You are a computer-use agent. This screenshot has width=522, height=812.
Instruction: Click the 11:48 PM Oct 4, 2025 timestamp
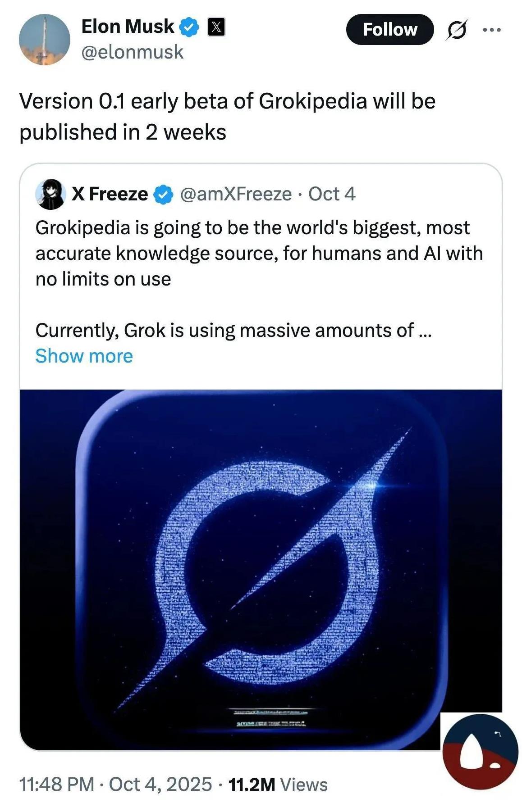coord(115,784)
